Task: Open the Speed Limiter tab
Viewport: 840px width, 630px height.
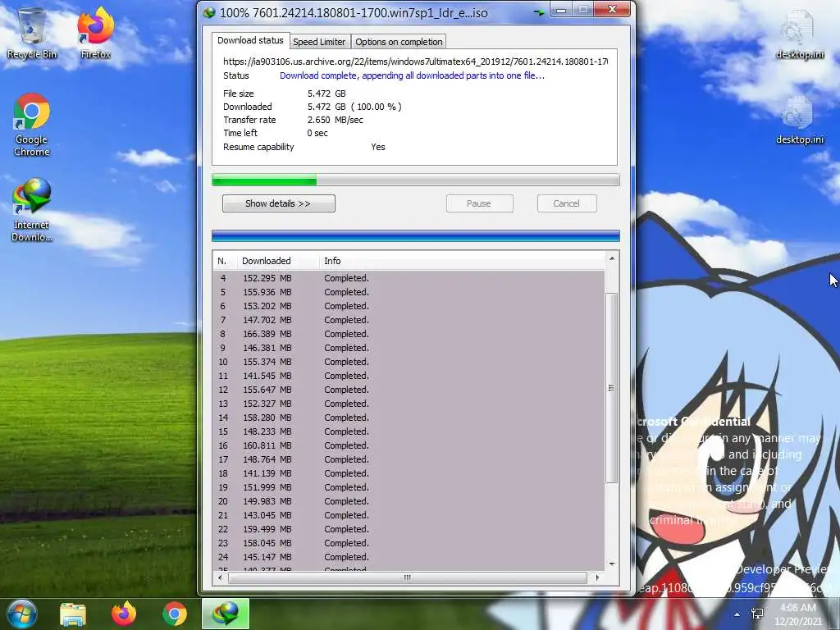Action: (319, 42)
